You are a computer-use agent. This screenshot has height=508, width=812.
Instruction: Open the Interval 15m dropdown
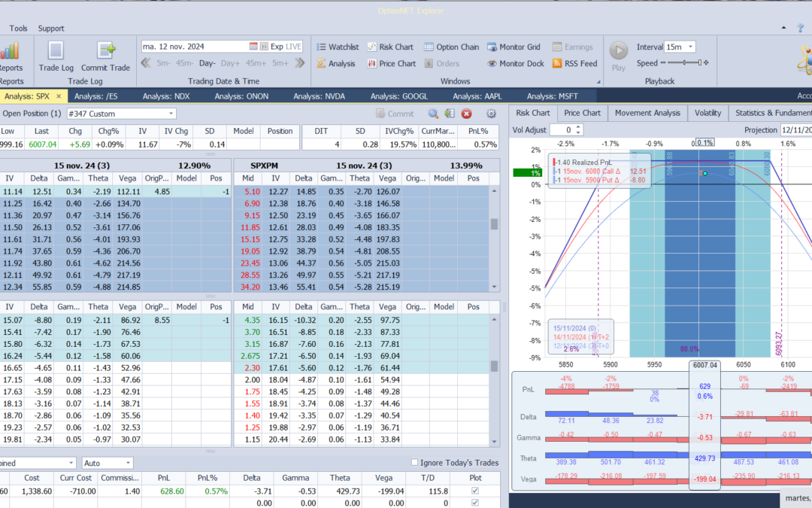(690, 47)
